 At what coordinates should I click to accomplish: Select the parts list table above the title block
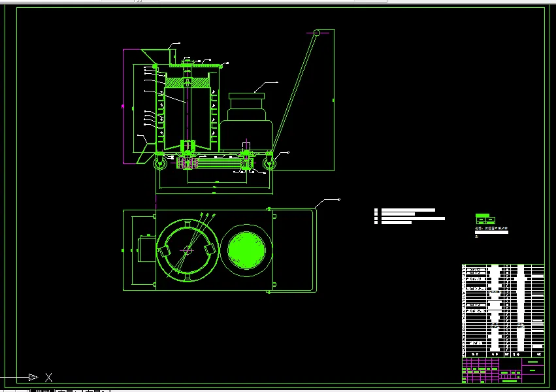click(x=503, y=311)
